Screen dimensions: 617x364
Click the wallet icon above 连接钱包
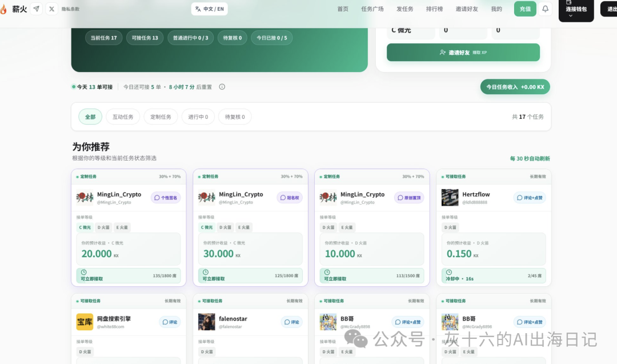tap(568, 2)
